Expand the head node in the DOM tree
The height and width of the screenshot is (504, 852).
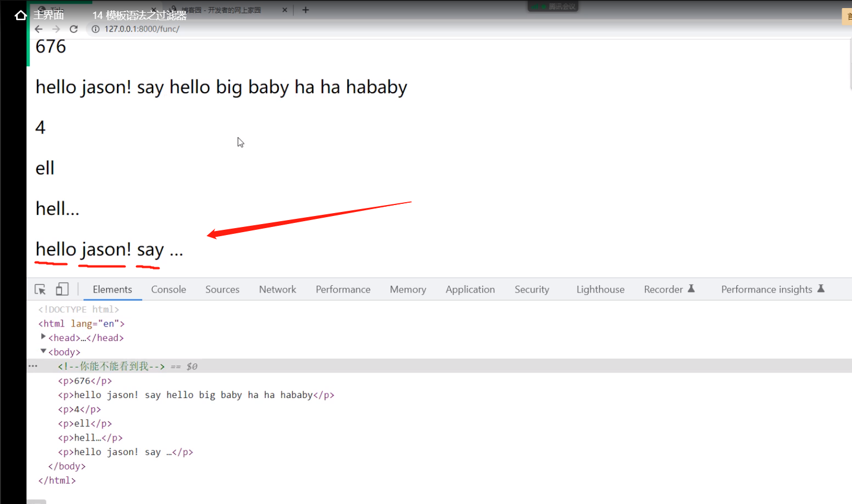click(43, 337)
